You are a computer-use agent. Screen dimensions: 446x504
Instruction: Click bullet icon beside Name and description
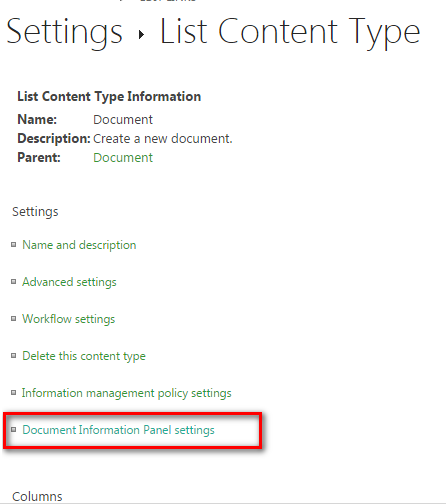click(13, 245)
